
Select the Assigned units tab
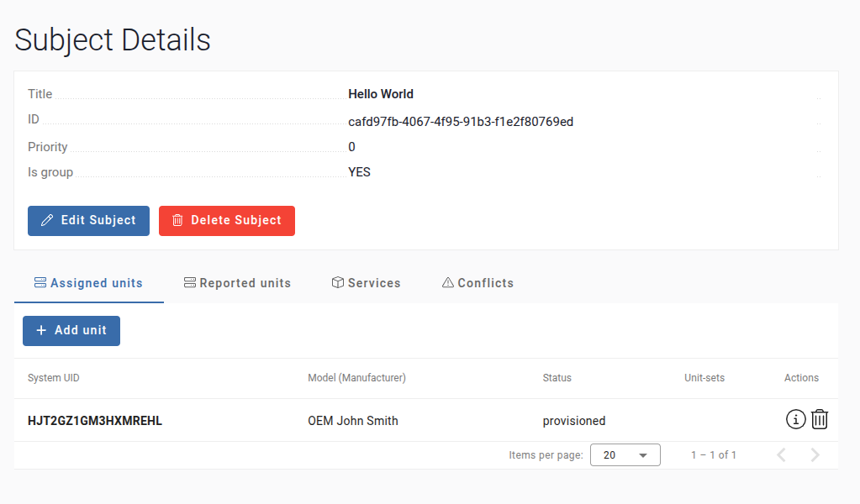(88, 283)
